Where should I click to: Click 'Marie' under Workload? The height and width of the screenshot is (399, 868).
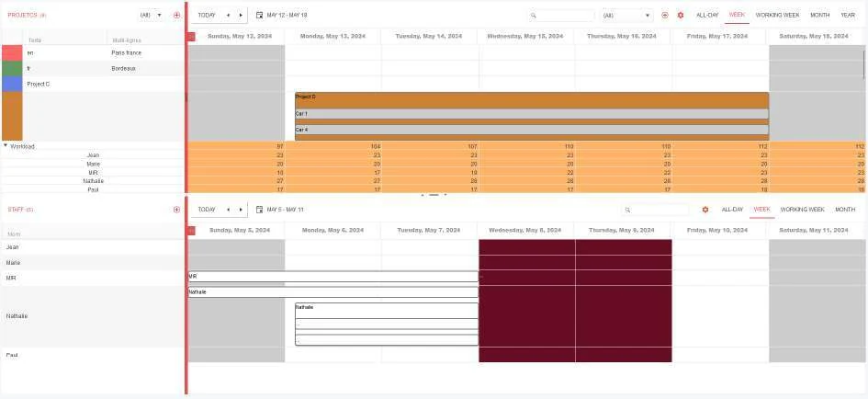pos(93,164)
